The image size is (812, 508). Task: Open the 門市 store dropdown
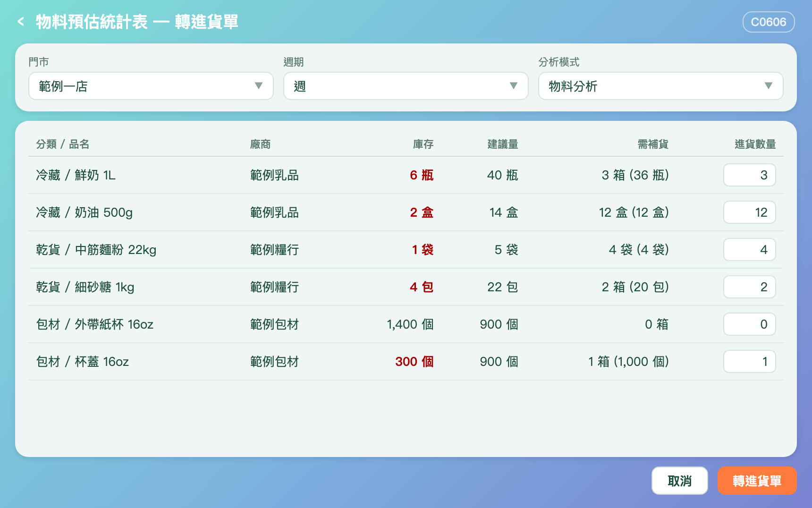[x=151, y=86]
